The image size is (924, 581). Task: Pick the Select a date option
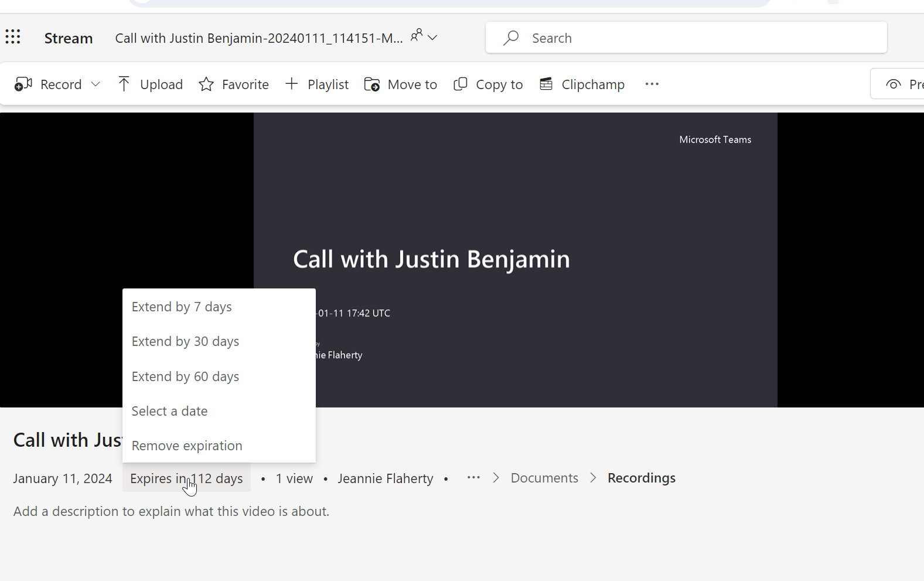click(x=169, y=411)
